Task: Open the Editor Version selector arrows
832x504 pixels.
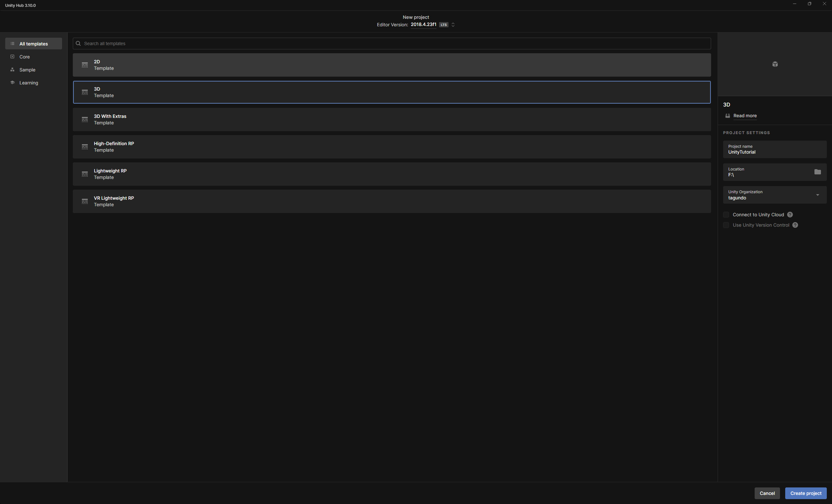Action: tap(453, 25)
